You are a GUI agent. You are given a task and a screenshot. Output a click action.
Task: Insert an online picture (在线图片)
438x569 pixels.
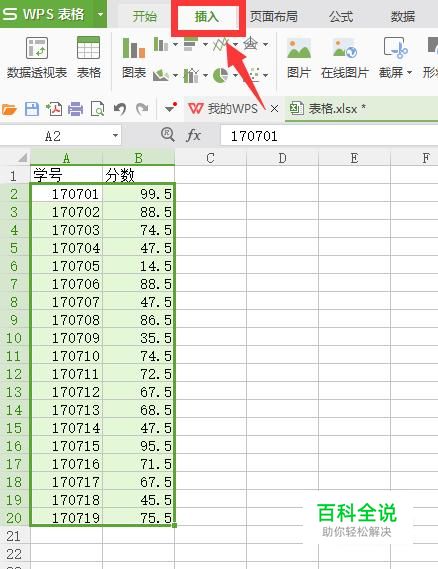coord(344,58)
